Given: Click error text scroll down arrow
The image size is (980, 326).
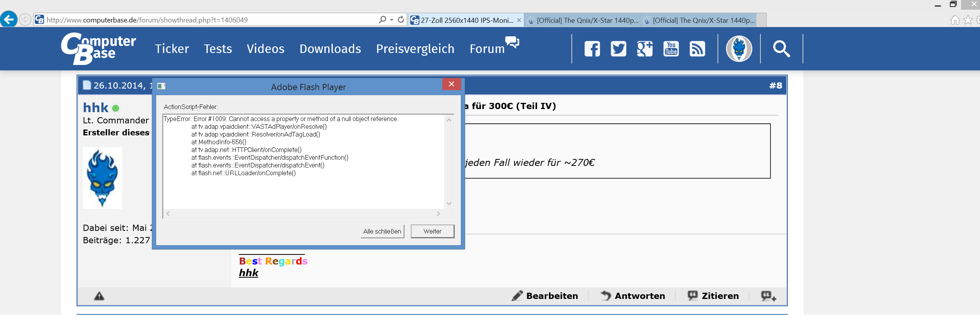Looking at the screenshot, I should [x=449, y=203].
